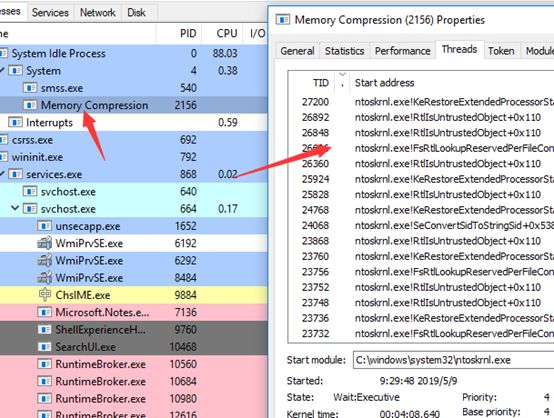The height and width of the screenshot is (418, 554).
Task: Open the General properties tab
Action: [x=297, y=51]
